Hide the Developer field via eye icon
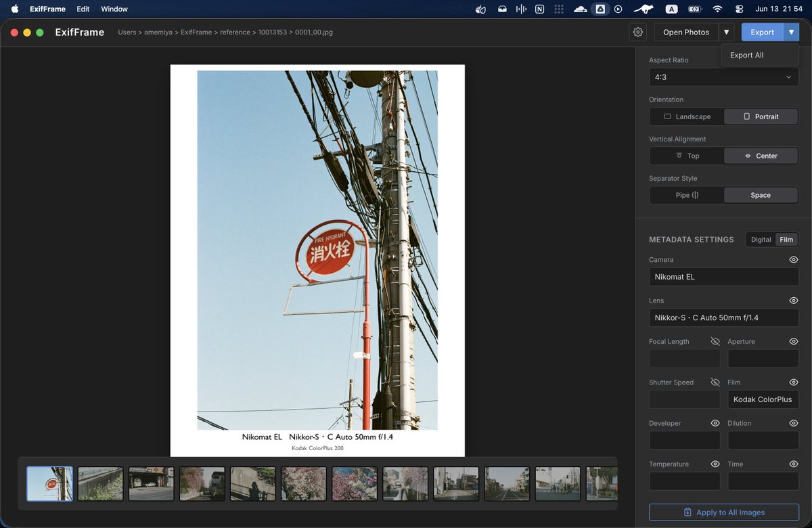Screen dimensions: 812x528 [715, 423]
